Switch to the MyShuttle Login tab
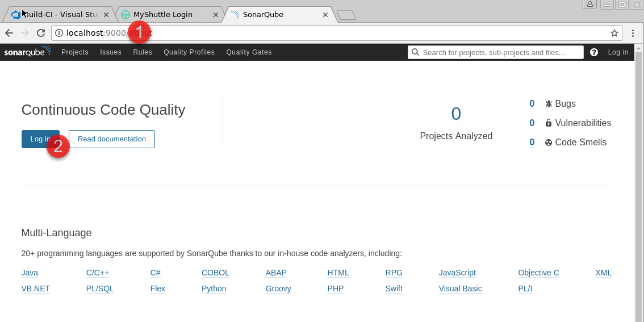644x322 pixels. coord(170,15)
